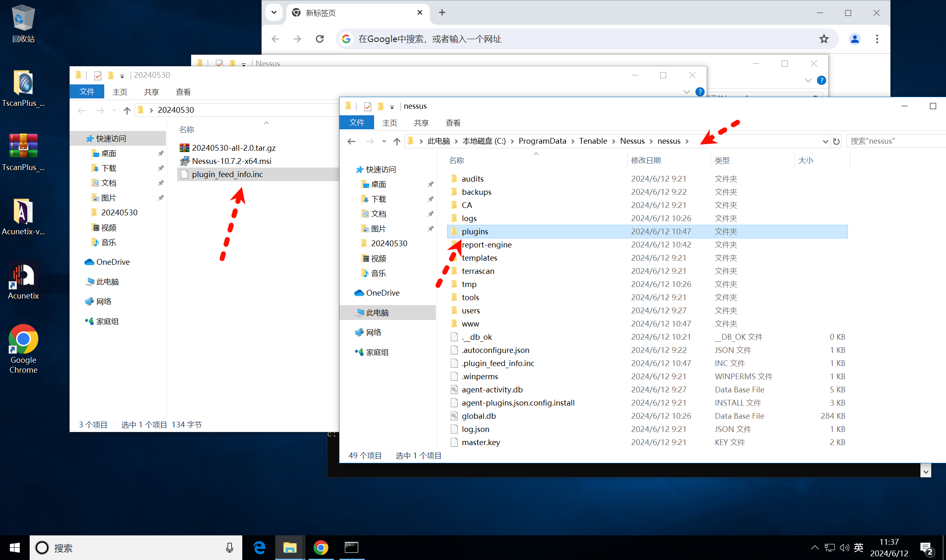The height and width of the screenshot is (560, 946).
Task: Refresh the nessus folder view
Action: [836, 141]
